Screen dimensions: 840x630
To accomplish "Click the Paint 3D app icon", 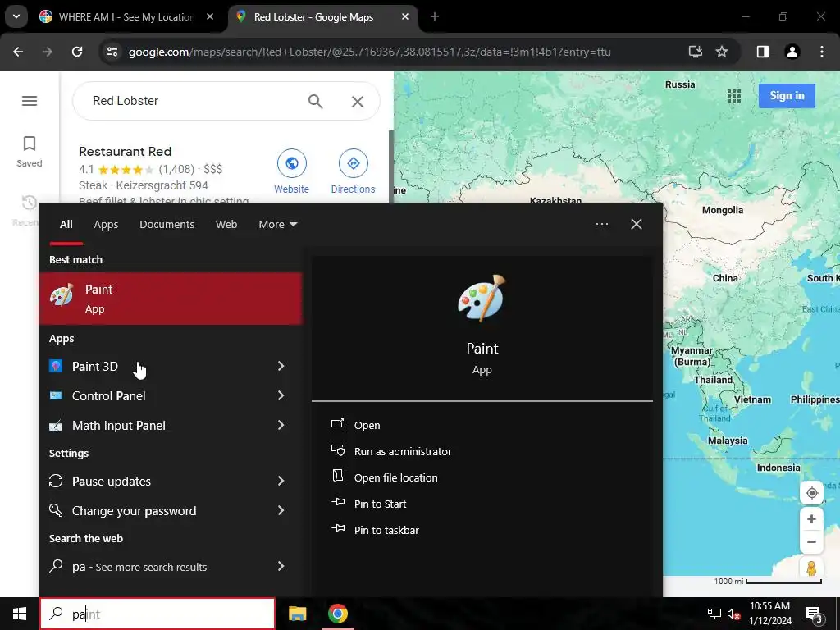I will [x=56, y=366].
